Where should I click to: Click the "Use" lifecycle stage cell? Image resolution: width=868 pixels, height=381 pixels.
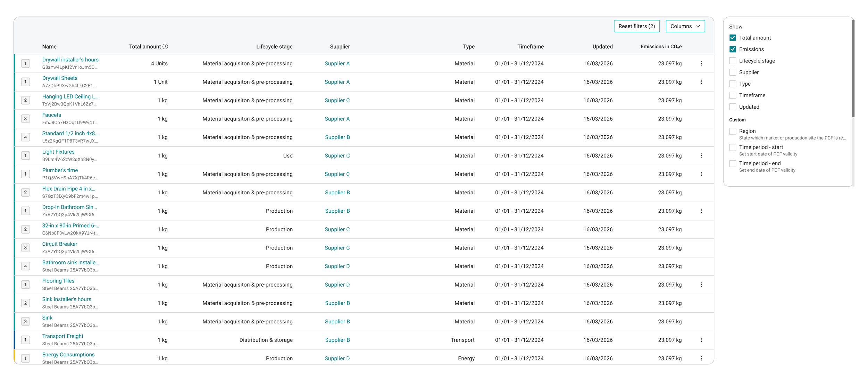coord(288,156)
